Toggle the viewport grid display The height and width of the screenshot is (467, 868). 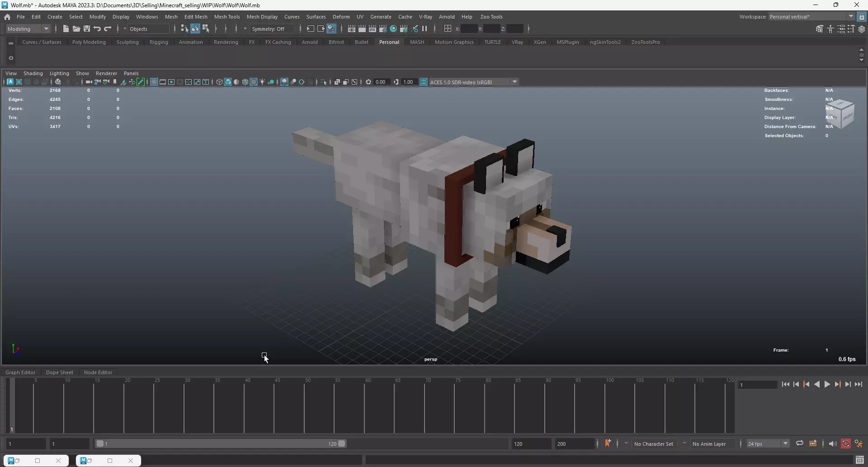154,82
